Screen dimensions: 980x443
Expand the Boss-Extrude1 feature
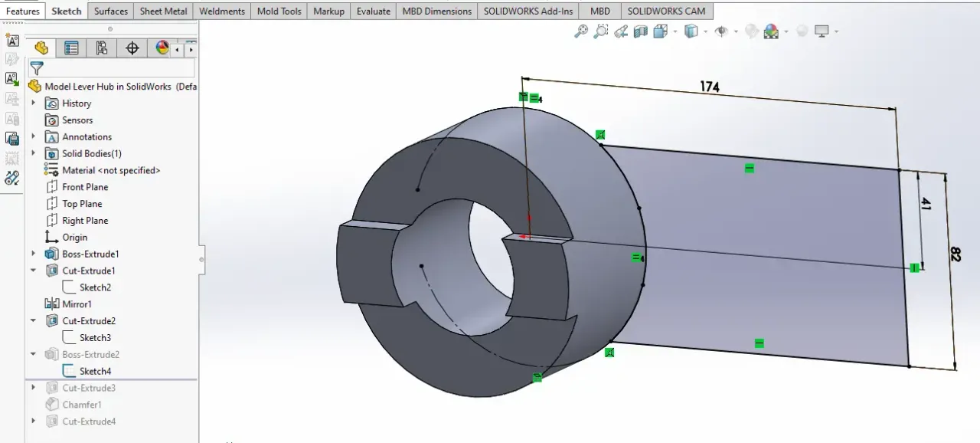34,254
